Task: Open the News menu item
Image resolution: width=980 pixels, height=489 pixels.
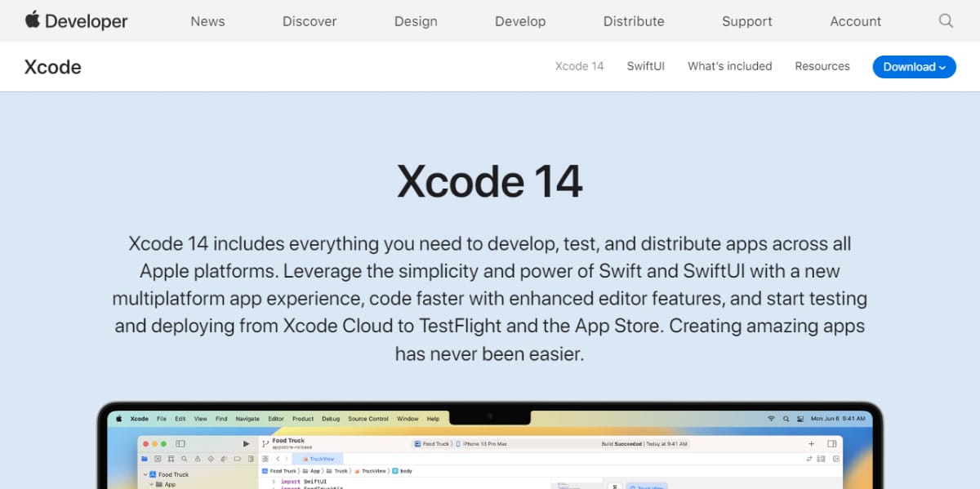Action: pos(207,21)
